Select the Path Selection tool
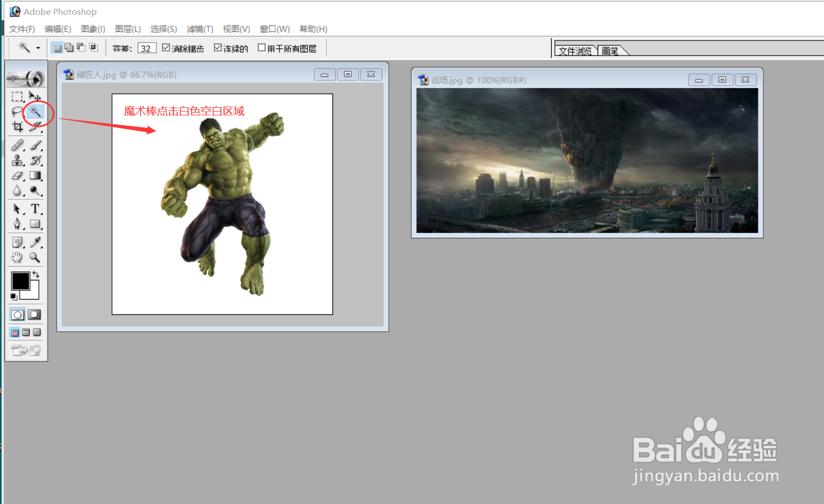This screenshot has width=824, height=504. (x=17, y=209)
